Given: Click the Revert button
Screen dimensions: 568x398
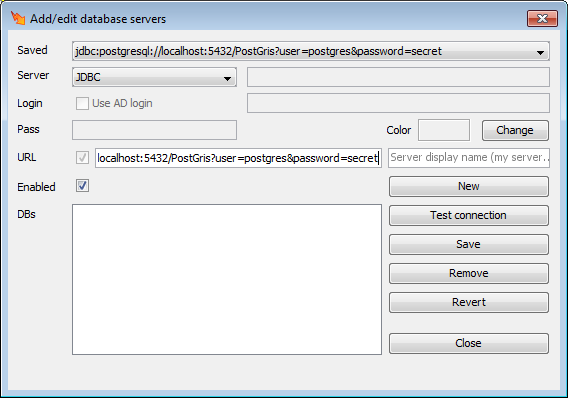Looking at the screenshot, I should click(469, 302).
